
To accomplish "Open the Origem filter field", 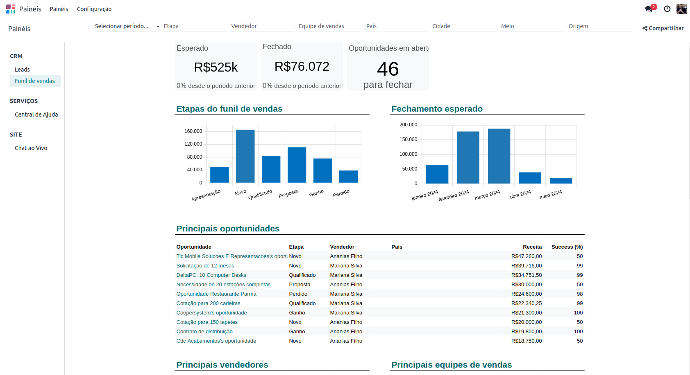I will click(599, 26).
